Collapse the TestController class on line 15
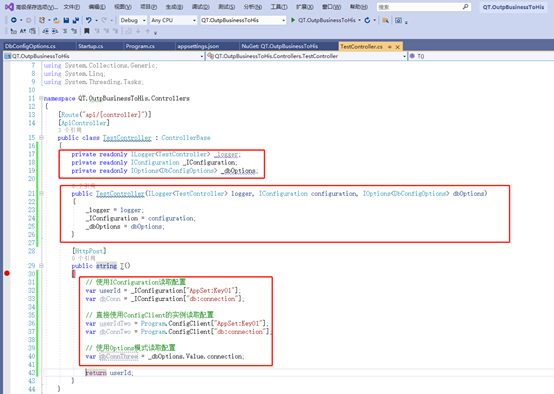Image resolution: width=554 pixels, height=394 pixels. [x=41, y=137]
